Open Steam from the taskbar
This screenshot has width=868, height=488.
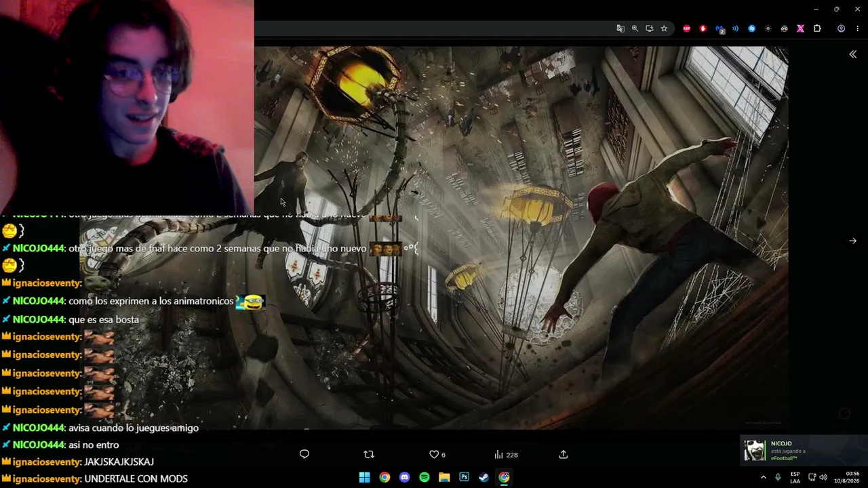tap(484, 477)
